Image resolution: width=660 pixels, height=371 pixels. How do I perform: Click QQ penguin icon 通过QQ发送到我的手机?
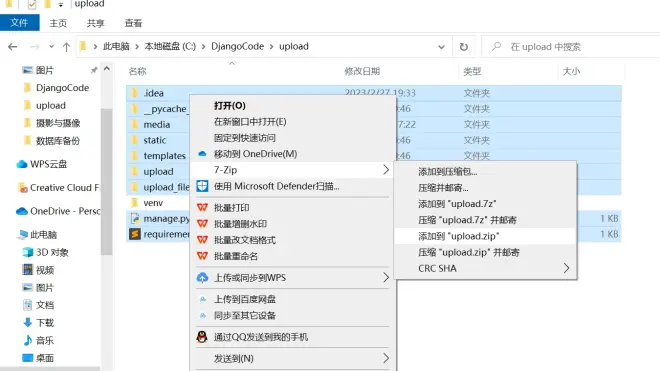click(x=202, y=337)
